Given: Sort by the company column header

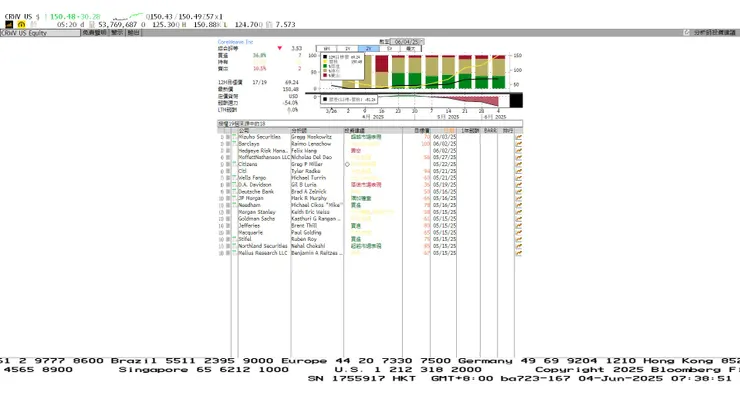Looking at the screenshot, I should click(x=263, y=130).
